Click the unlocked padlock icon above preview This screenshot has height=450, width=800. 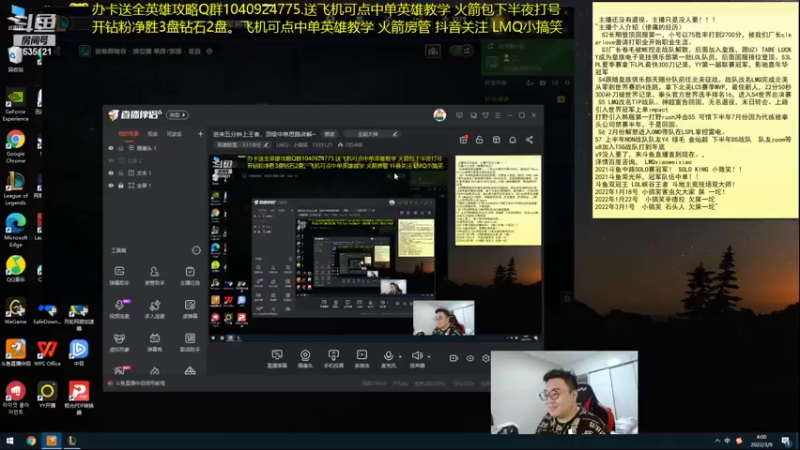pyautogui.click(x=479, y=139)
